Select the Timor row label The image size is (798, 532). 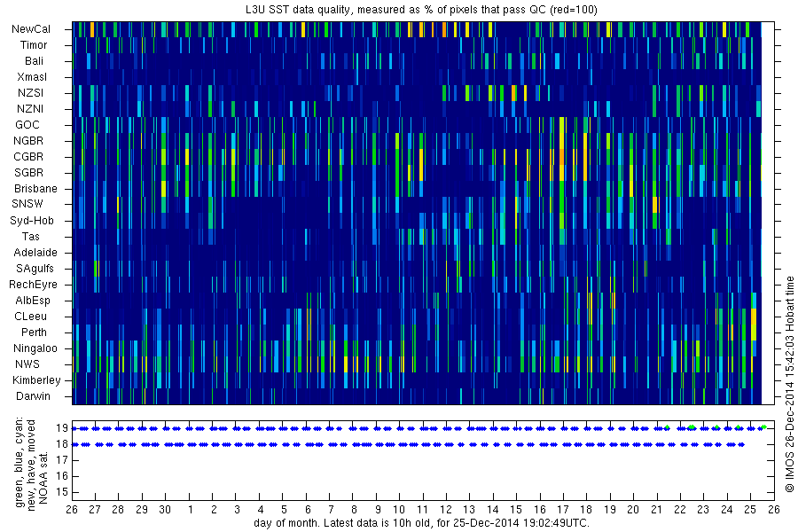coord(34,45)
